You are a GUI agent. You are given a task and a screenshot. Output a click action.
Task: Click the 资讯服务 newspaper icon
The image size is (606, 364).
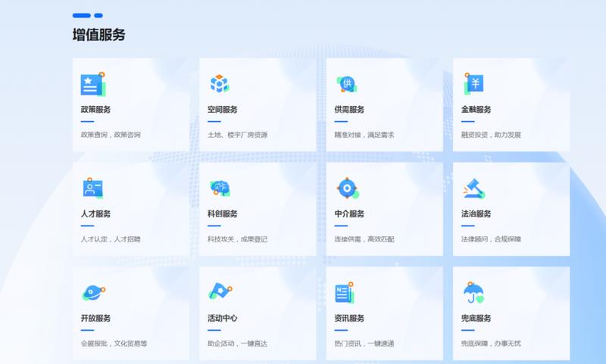tap(345, 293)
